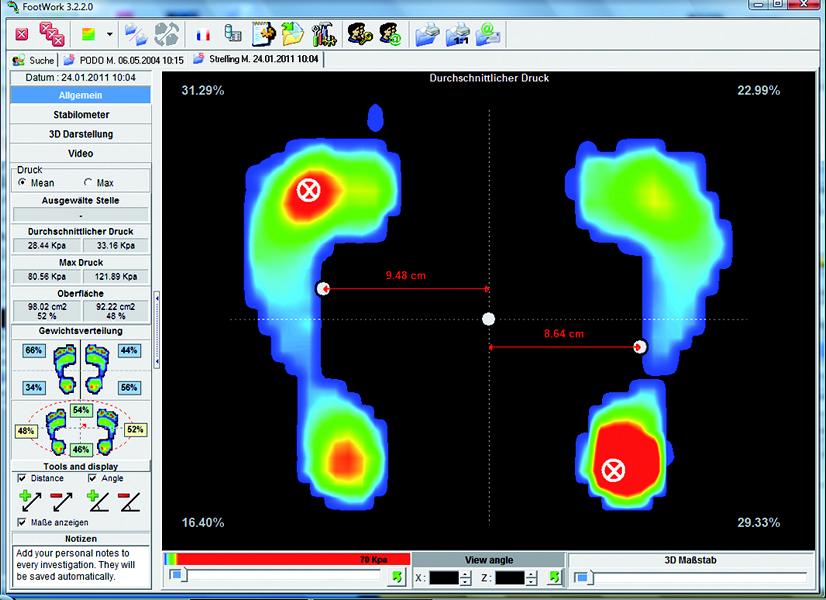Image resolution: width=826 pixels, height=600 pixels.
Task: Select the Max pressure radio button
Action: (x=88, y=183)
